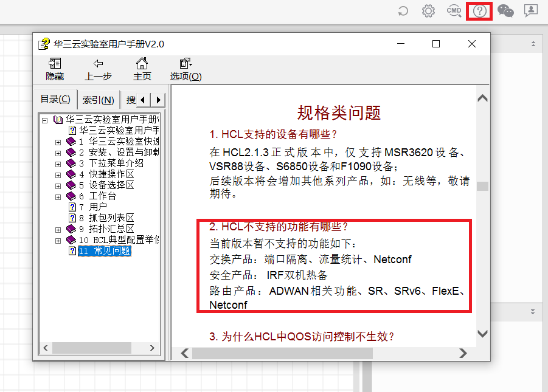548x392 pixels.
Task: Select 10 HCL典型配置举例 tree item
Action: (x=119, y=239)
